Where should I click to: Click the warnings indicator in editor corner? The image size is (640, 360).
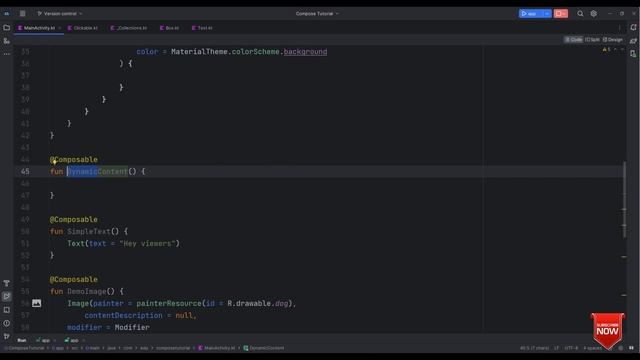[x=607, y=49]
